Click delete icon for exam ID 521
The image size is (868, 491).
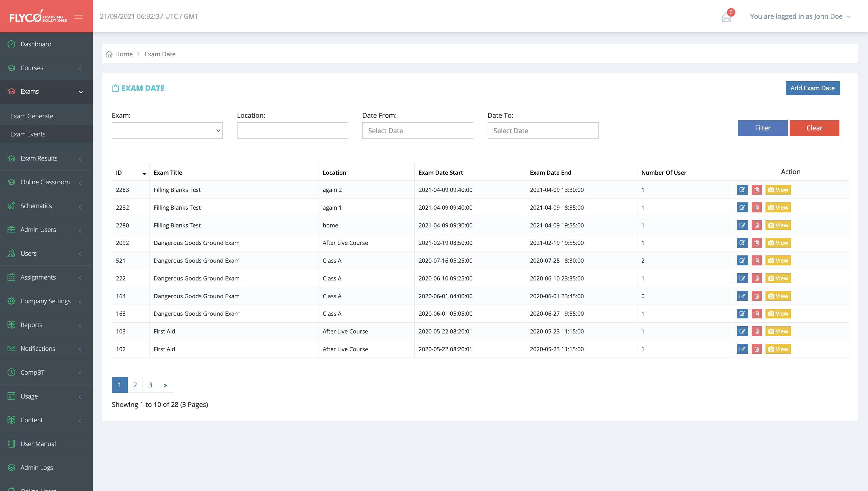coord(757,261)
